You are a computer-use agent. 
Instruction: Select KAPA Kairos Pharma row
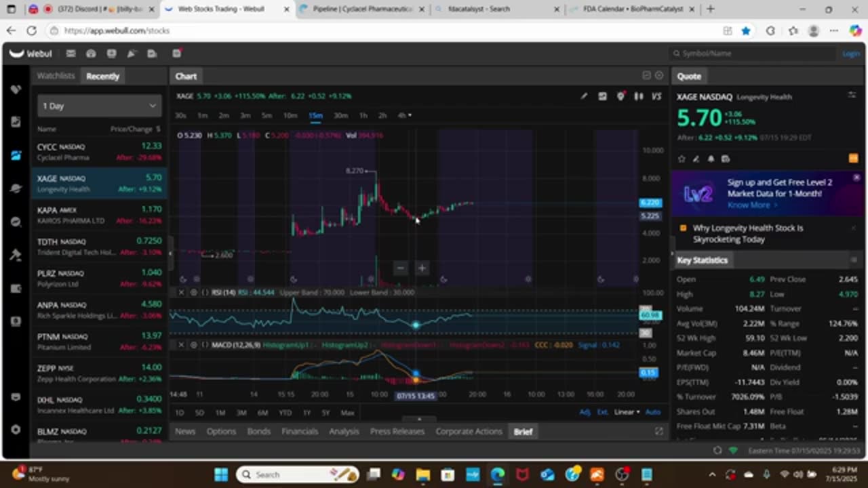point(100,215)
